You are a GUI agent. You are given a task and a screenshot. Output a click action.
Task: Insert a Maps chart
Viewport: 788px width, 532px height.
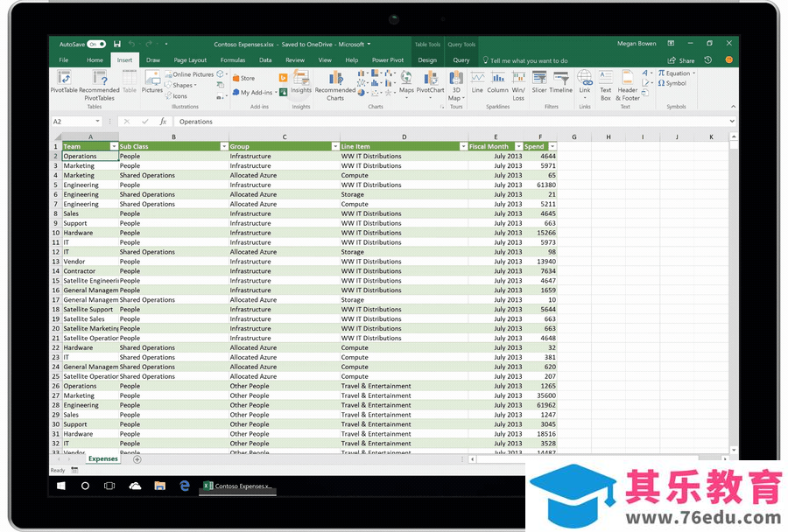(406, 82)
